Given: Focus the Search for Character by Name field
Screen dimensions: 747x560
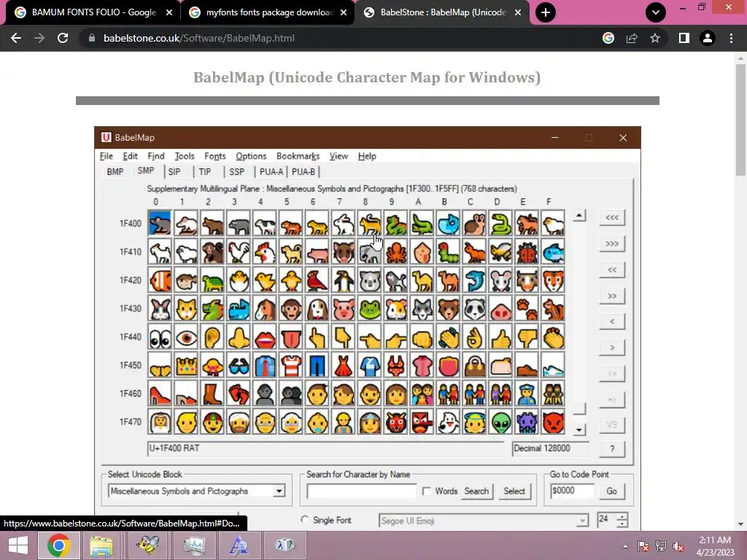Looking at the screenshot, I should click(x=362, y=491).
